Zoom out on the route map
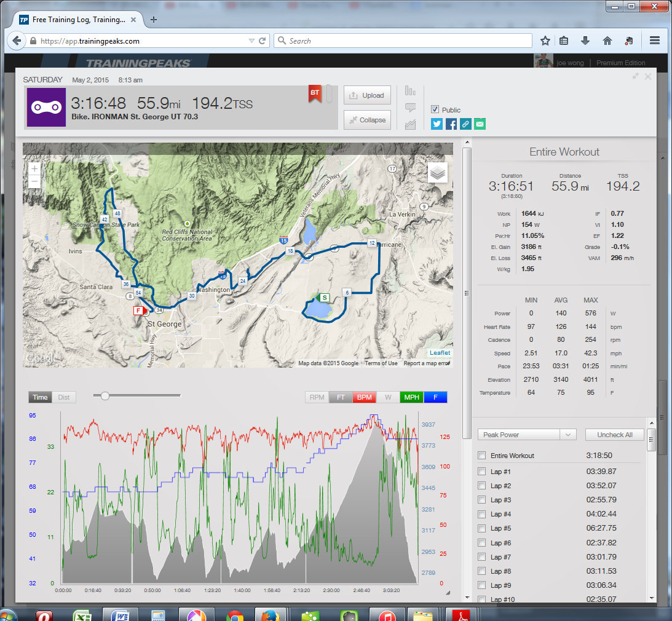The height and width of the screenshot is (621, 672). (x=34, y=181)
